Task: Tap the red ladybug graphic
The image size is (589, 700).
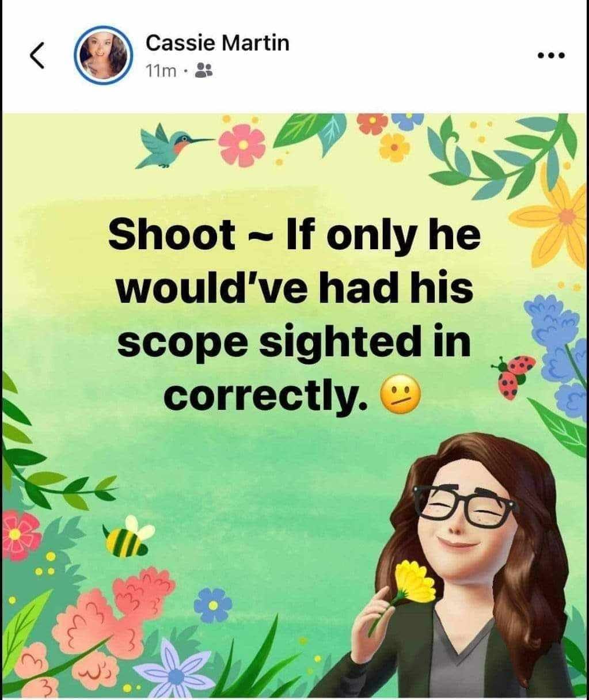Action: click(514, 375)
